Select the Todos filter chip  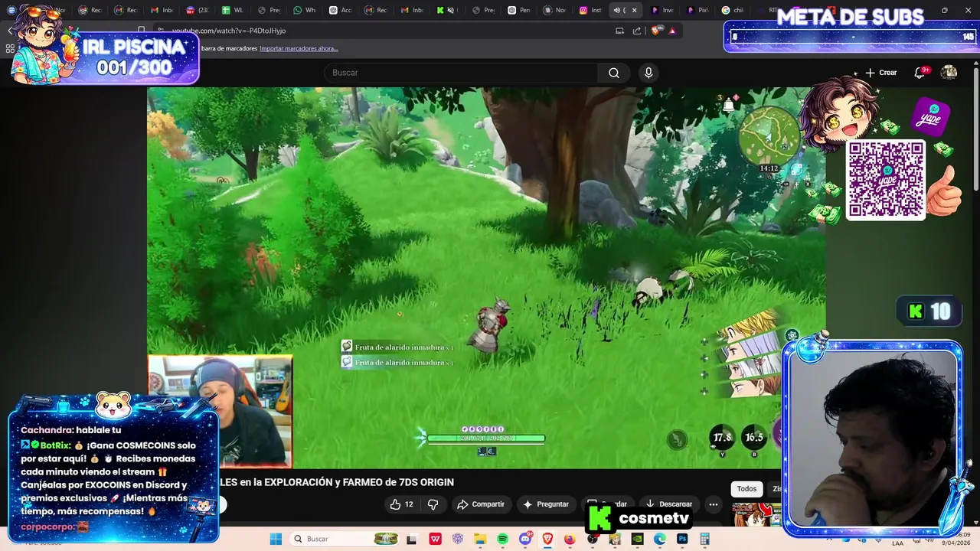point(746,489)
